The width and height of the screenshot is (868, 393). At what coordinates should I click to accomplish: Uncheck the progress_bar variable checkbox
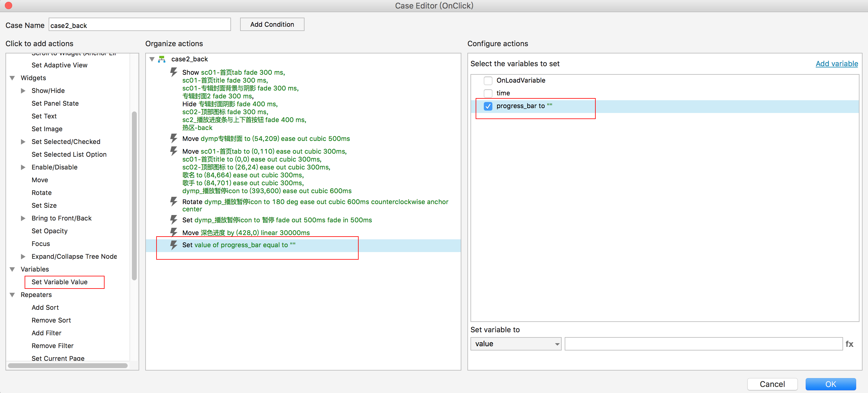[x=487, y=106]
